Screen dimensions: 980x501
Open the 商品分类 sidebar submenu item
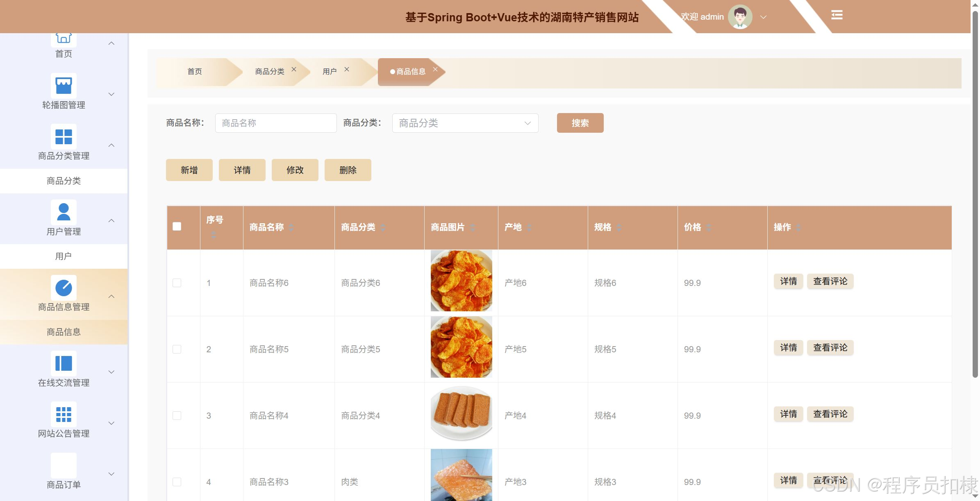coord(64,181)
